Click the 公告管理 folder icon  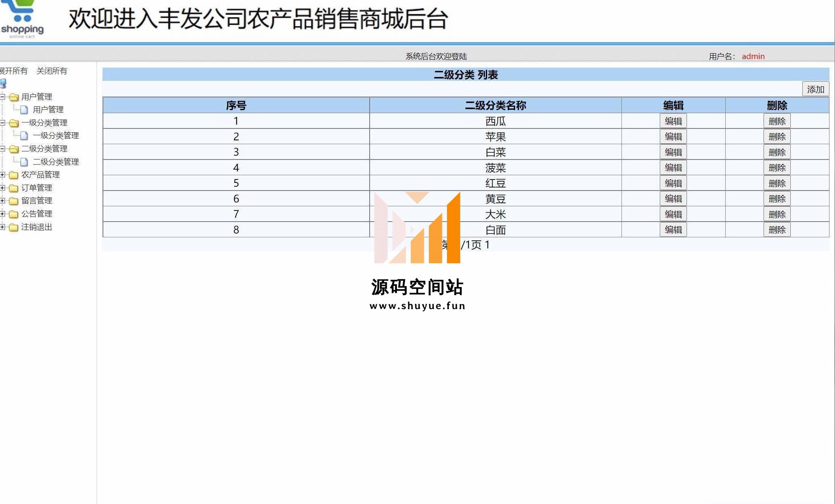click(x=14, y=214)
